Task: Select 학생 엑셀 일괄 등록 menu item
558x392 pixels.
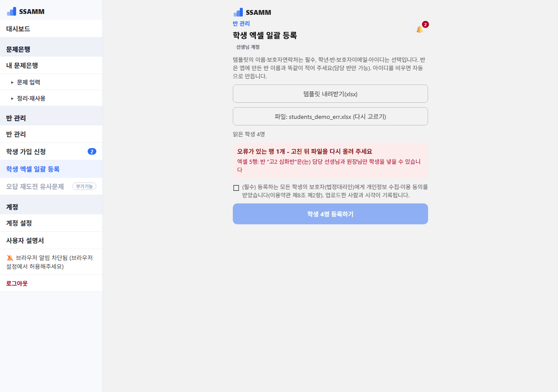Action: coord(51,169)
